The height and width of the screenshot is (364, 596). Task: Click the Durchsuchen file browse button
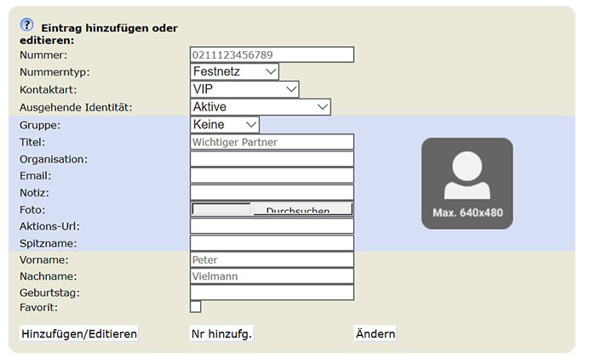(x=302, y=209)
